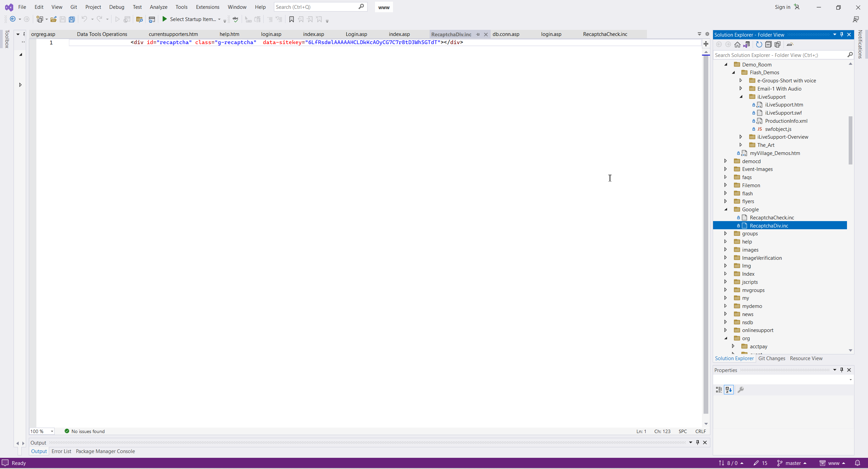Click Collapse All in Solution Explorer

pyautogui.click(x=768, y=44)
